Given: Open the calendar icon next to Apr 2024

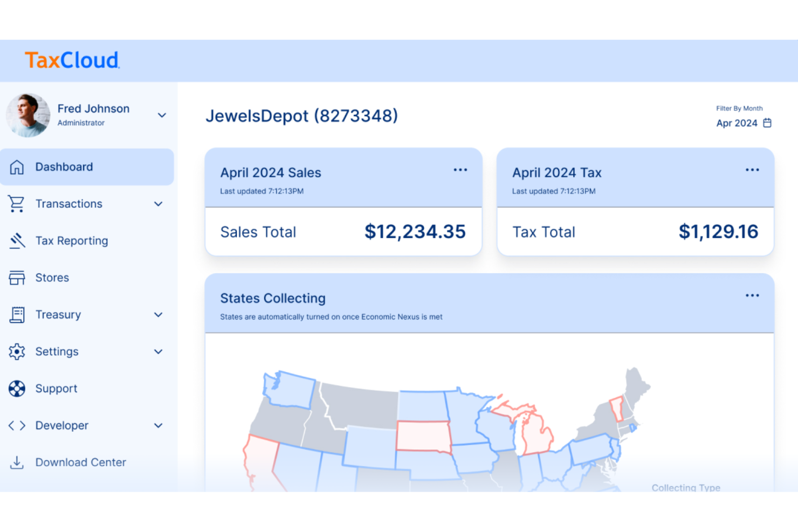Looking at the screenshot, I should (767, 123).
